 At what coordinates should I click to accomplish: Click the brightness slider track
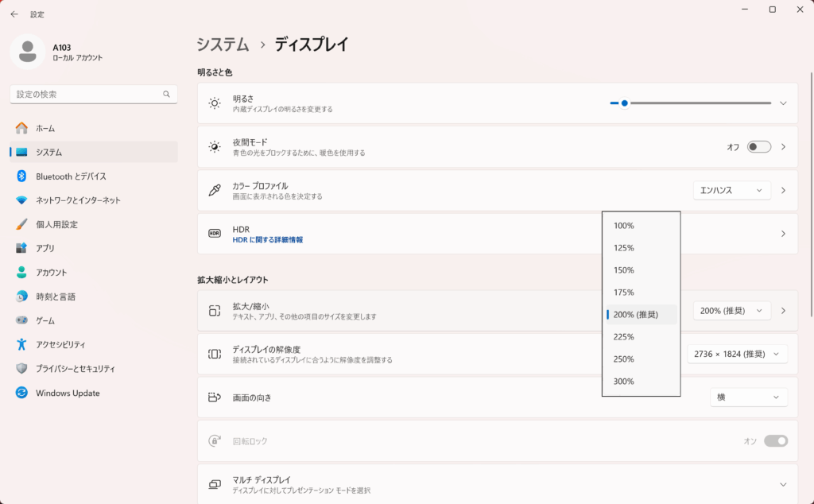(x=691, y=103)
